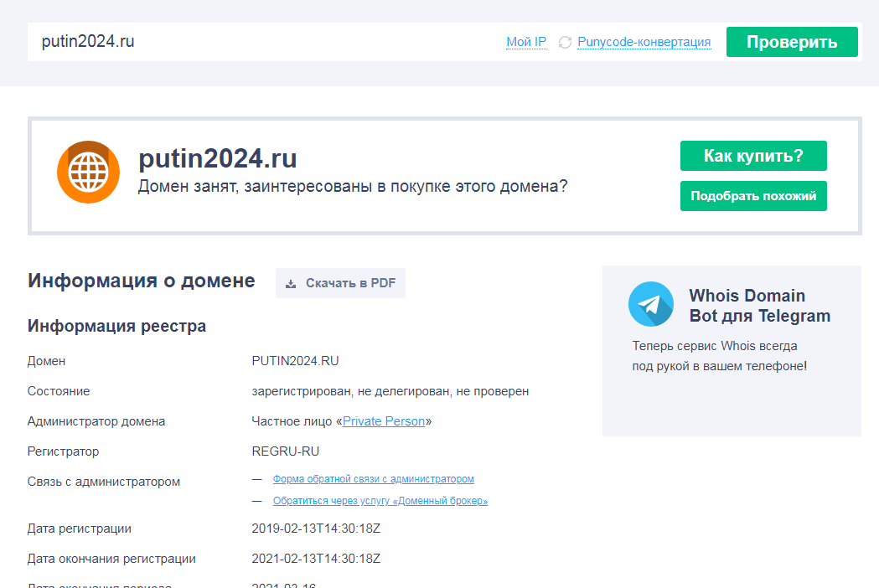Click the putin2024.ru heading
The image size is (879, 588).
(x=218, y=158)
